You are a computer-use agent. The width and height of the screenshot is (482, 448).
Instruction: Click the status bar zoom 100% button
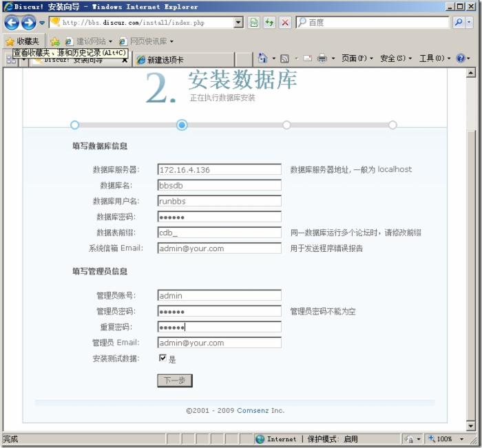pyautogui.click(x=441, y=439)
